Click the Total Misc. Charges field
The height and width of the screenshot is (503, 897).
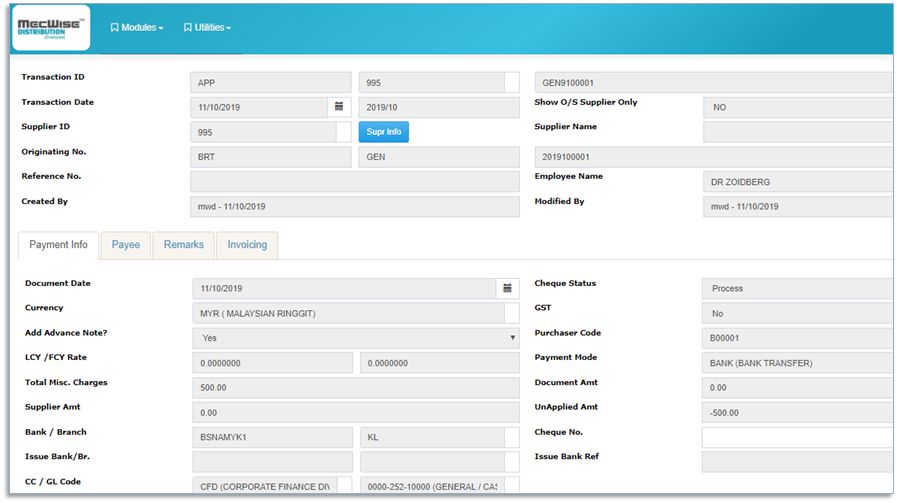click(355, 388)
